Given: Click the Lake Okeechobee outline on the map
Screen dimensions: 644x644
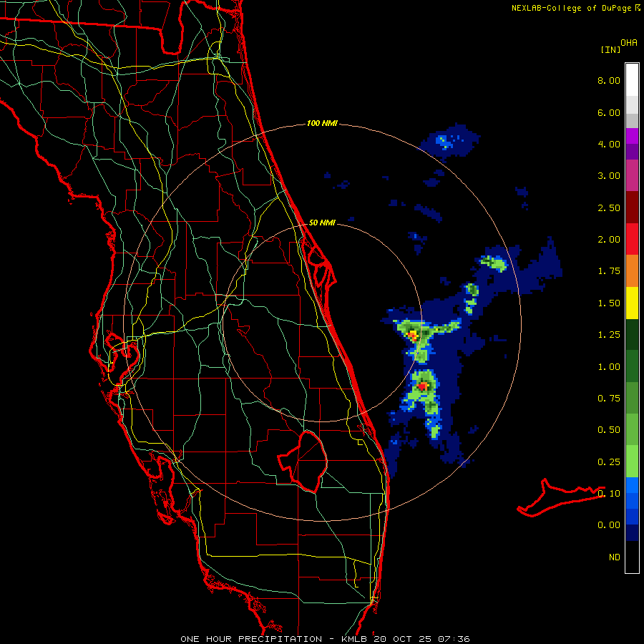Looking at the screenshot, I should (x=304, y=461).
